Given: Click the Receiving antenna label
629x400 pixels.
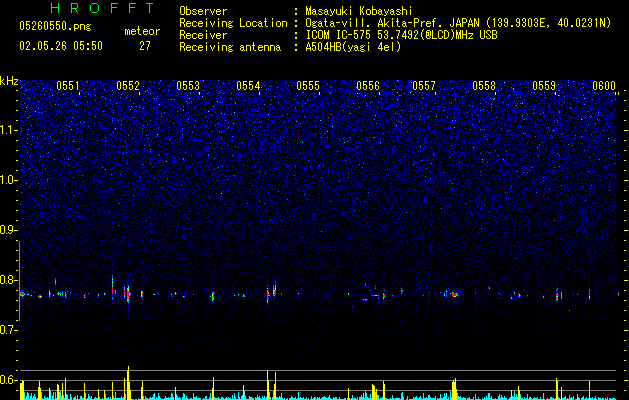Looking at the screenshot, I should pyautogui.click(x=230, y=47).
